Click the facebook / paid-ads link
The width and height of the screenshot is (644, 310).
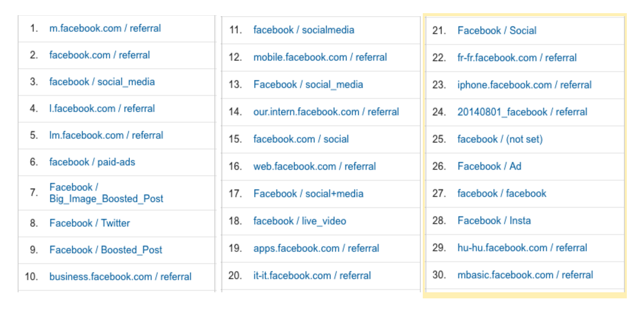point(92,162)
